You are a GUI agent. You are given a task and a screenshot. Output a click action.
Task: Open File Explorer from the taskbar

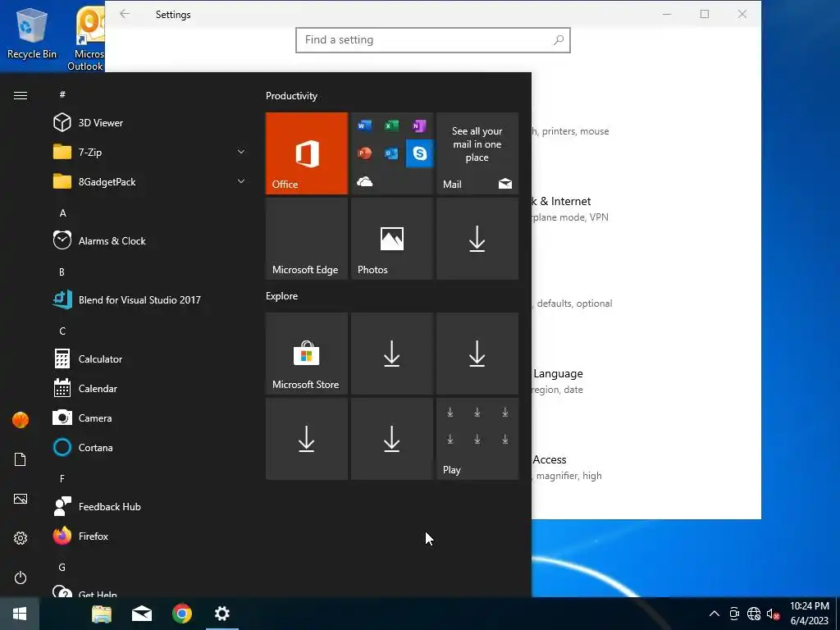point(101,614)
